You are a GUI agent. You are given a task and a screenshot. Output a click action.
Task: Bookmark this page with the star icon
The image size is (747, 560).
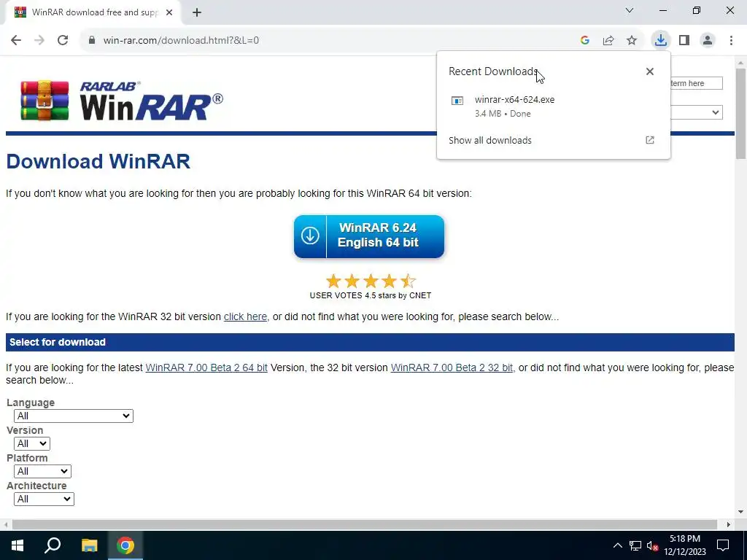(x=632, y=41)
